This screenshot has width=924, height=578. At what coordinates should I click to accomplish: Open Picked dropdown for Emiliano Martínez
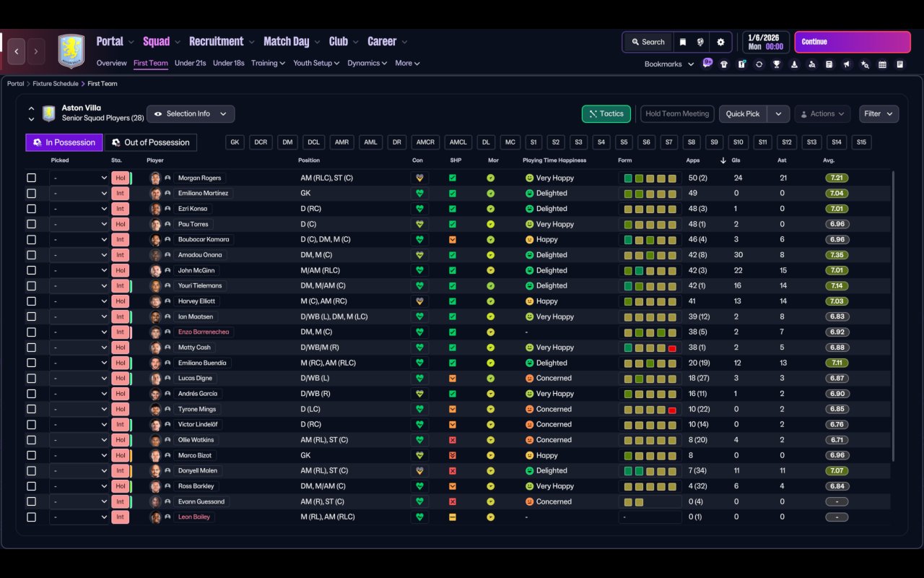[x=79, y=194]
